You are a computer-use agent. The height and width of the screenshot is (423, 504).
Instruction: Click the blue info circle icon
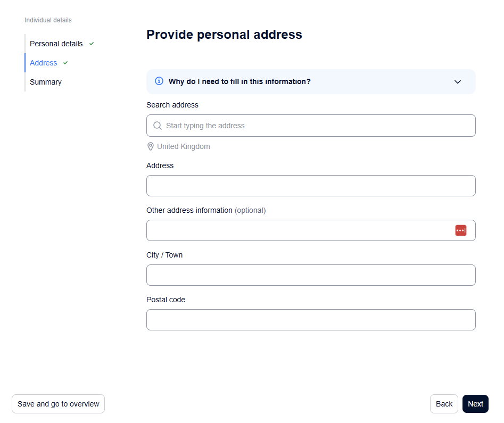[x=159, y=81]
